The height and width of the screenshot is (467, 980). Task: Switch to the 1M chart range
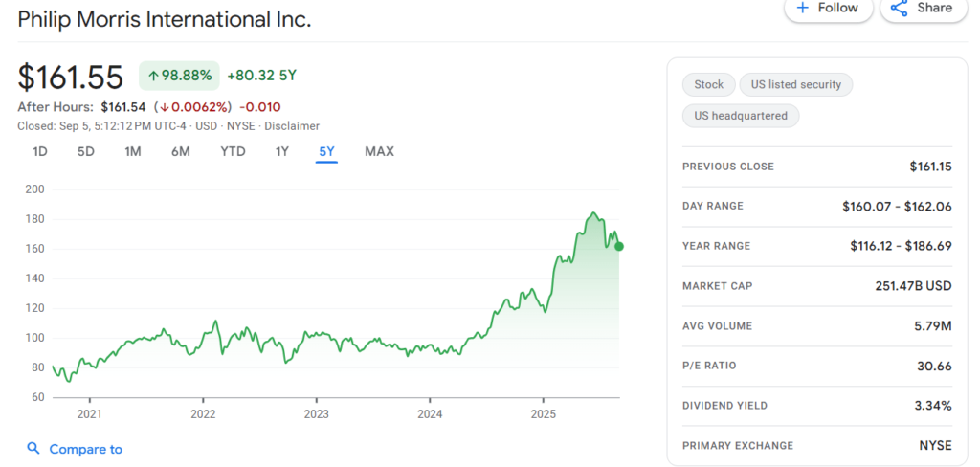[x=132, y=152]
